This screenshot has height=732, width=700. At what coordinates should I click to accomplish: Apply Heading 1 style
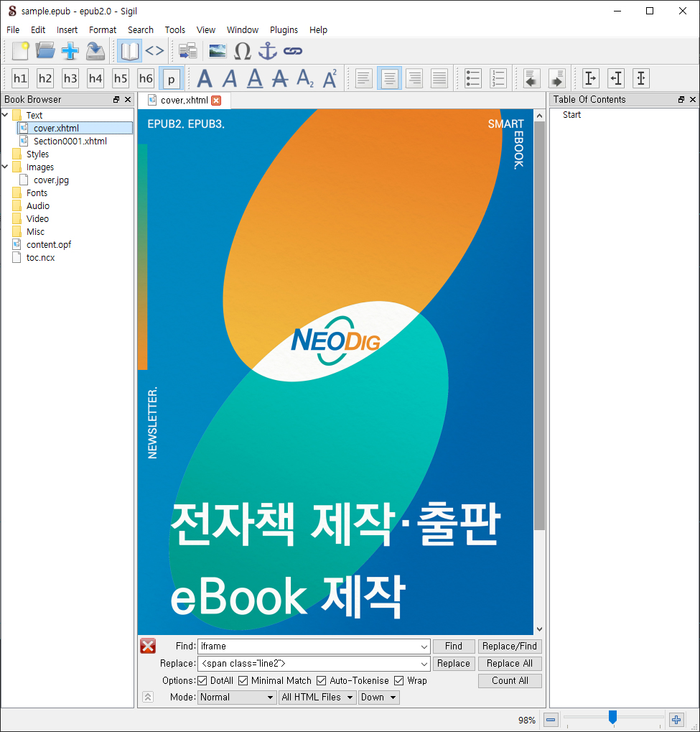[x=20, y=78]
